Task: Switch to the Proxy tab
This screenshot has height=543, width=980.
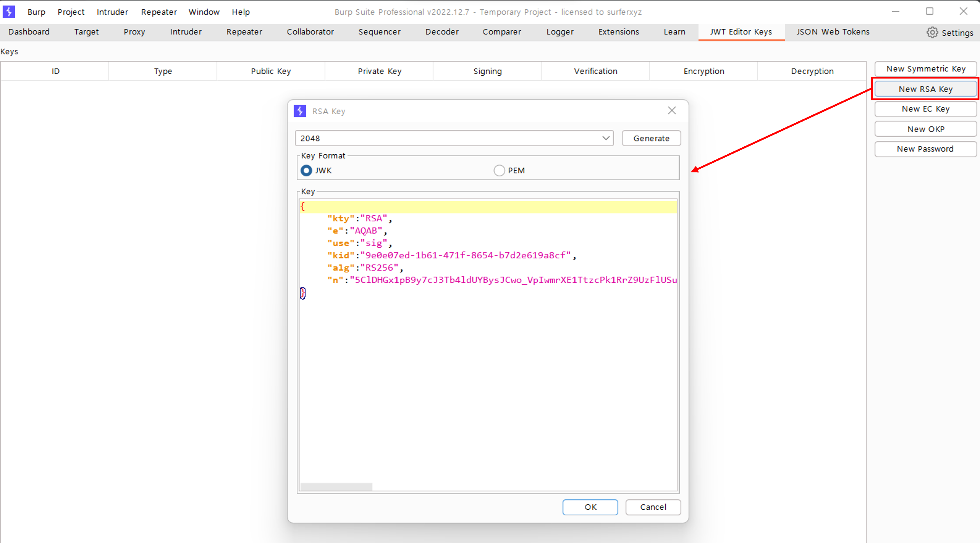Action: point(134,32)
